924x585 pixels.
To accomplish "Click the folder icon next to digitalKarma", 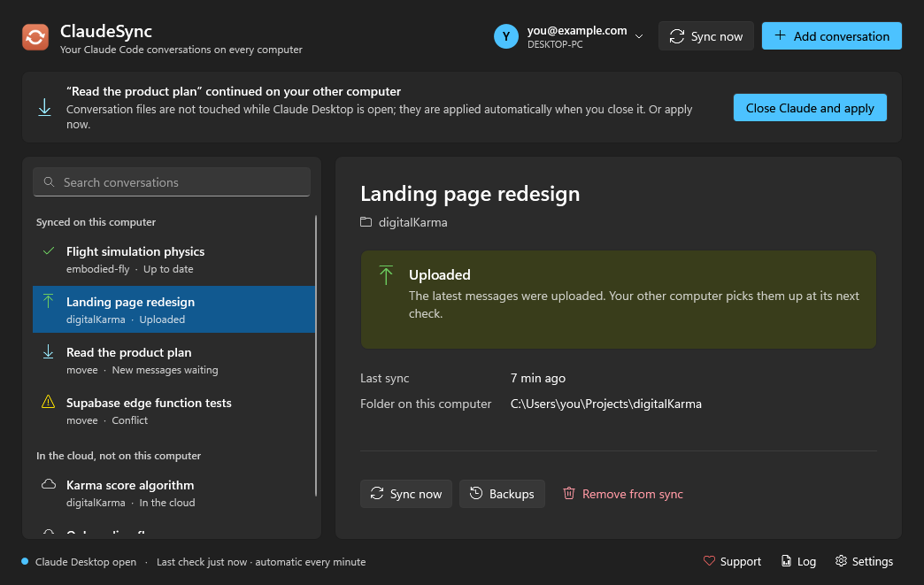I will [366, 222].
